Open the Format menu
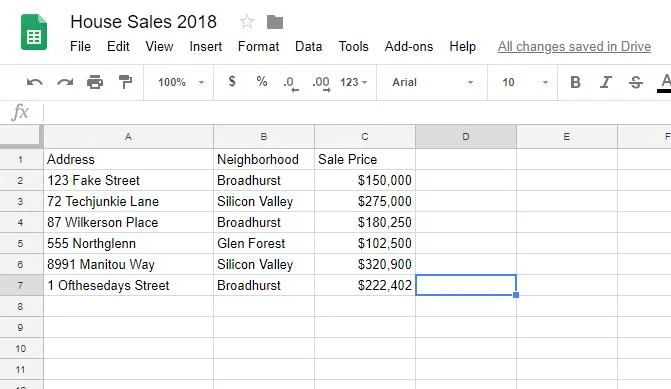 point(258,46)
